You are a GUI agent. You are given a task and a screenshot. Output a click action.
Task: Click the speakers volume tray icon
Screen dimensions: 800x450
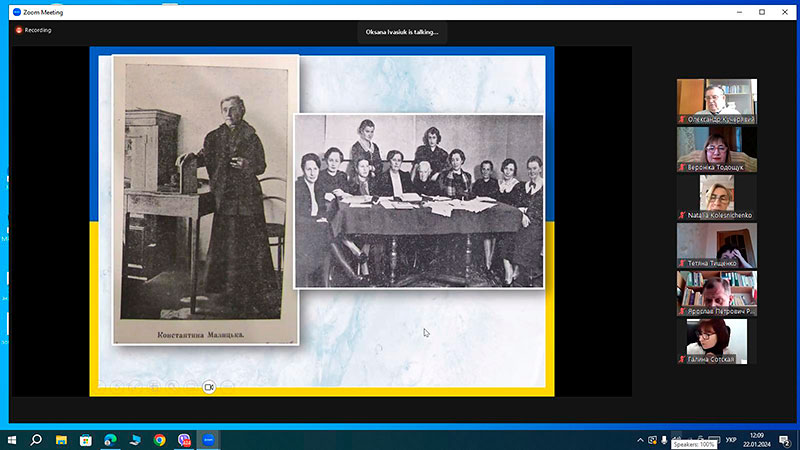click(x=676, y=438)
